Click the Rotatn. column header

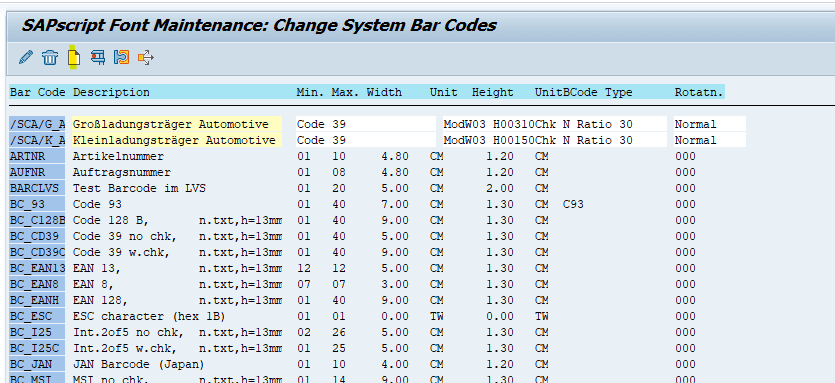pyautogui.click(x=699, y=92)
